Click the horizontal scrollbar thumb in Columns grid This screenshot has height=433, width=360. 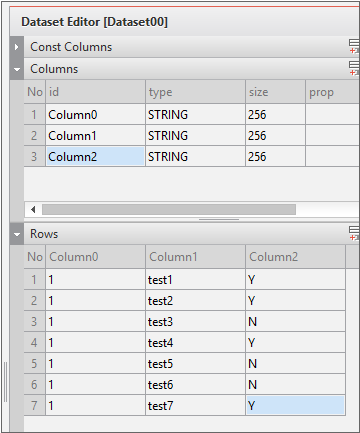[169, 210]
